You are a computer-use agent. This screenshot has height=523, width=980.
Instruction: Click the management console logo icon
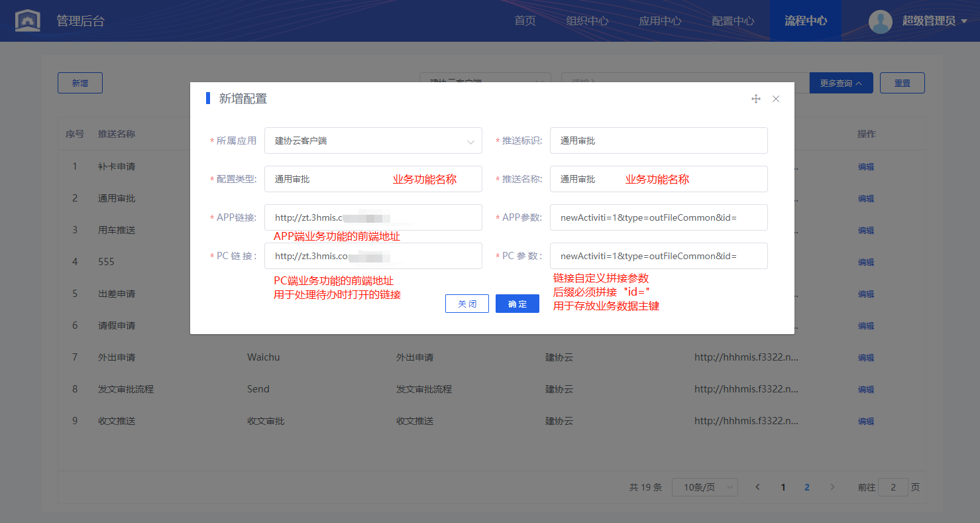pyautogui.click(x=27, y=21)
